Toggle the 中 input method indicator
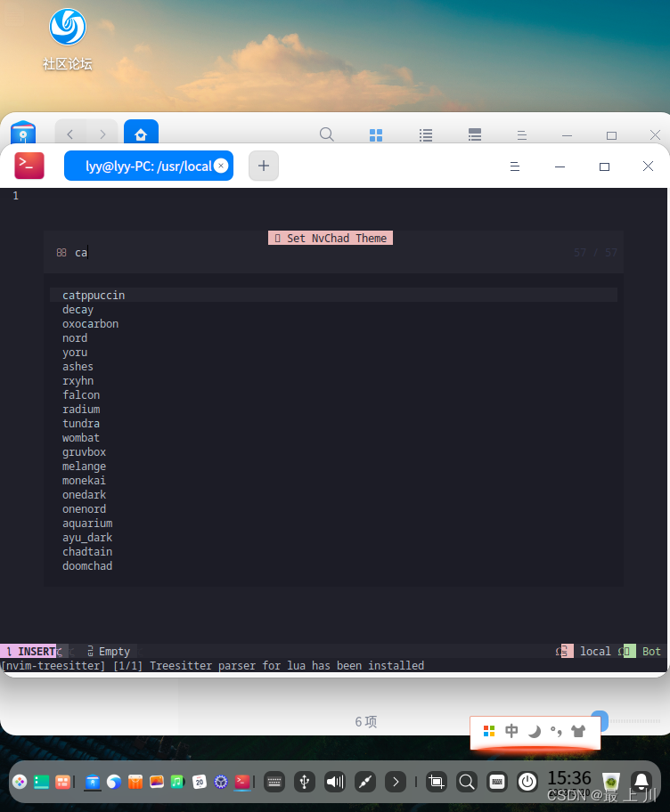The height and width of the screenshot is (812, 670). (x=511, y=731)
